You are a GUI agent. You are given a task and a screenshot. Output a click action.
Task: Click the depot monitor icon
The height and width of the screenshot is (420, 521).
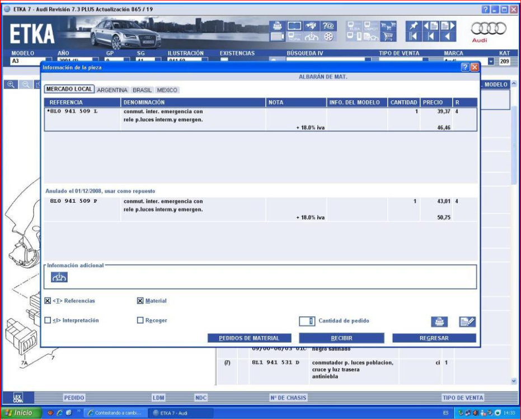tap(371, 26)
